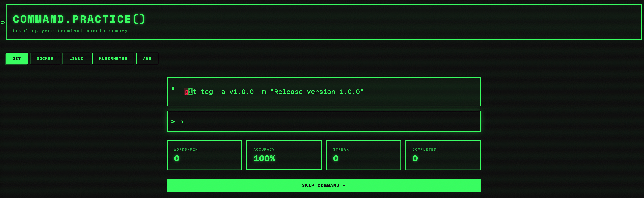Click the input prompt arrow symbol

point(173,122)
